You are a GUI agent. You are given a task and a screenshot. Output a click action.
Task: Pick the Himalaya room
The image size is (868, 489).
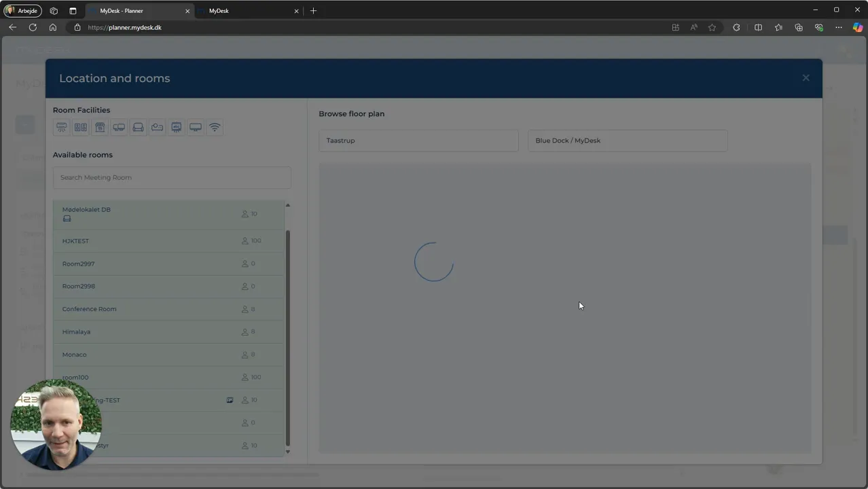point(168,331)
